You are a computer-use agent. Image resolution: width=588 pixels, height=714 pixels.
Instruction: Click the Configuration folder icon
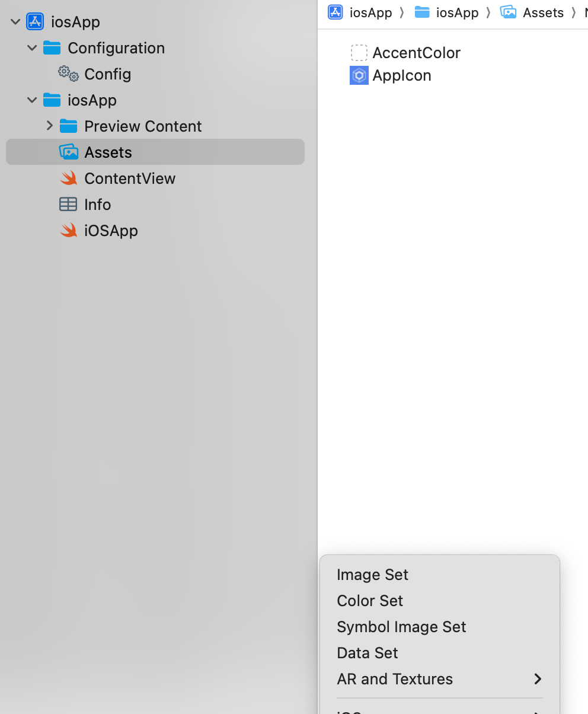(52, 48)
